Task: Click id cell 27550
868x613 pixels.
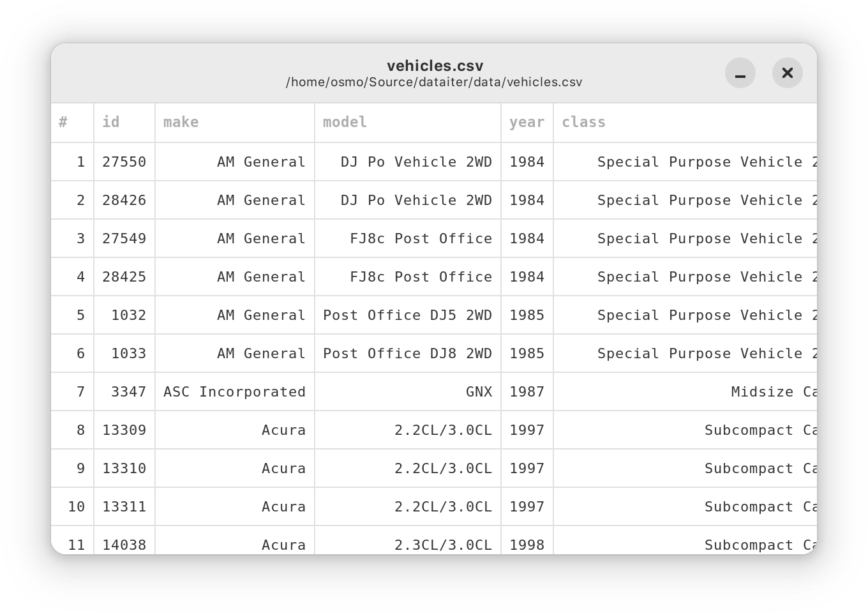Action: tap(124, 162)
